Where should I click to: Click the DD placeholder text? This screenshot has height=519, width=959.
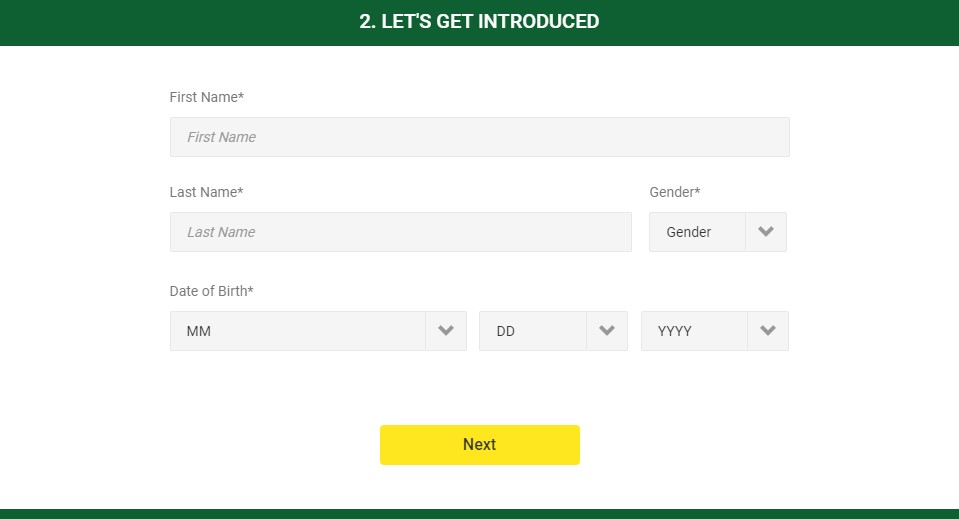coord(506,331)
